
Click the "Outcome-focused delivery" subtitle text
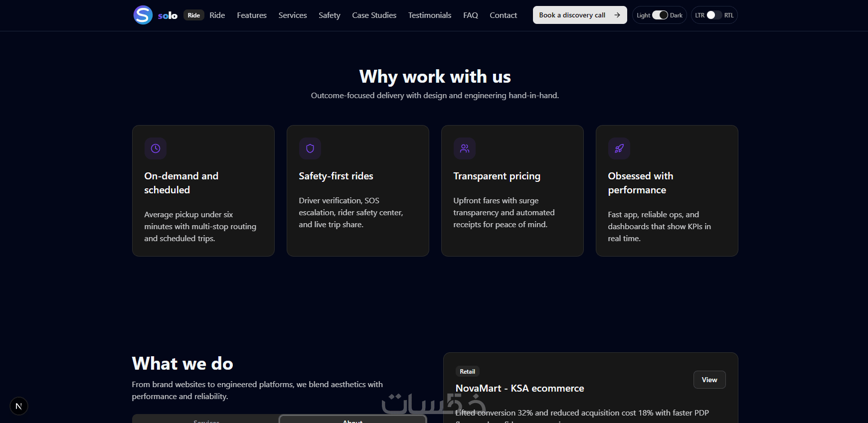pyautogui.click(x=435, y=95)
